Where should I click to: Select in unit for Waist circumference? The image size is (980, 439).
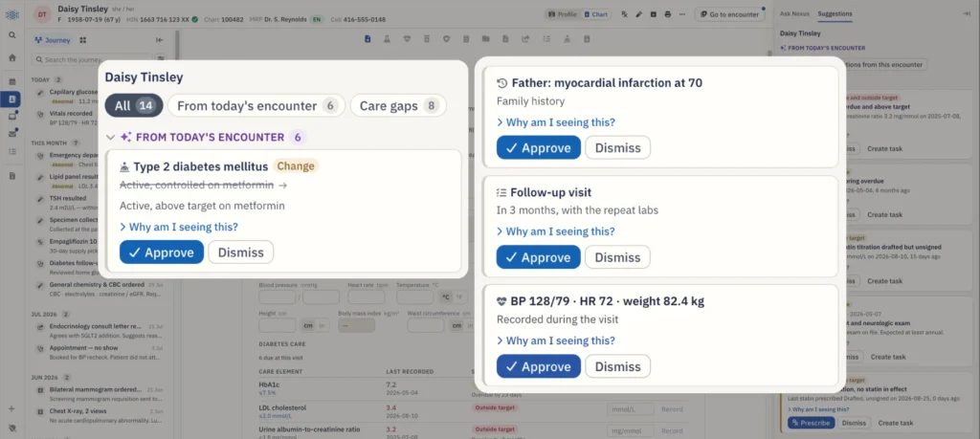[472, 325]
